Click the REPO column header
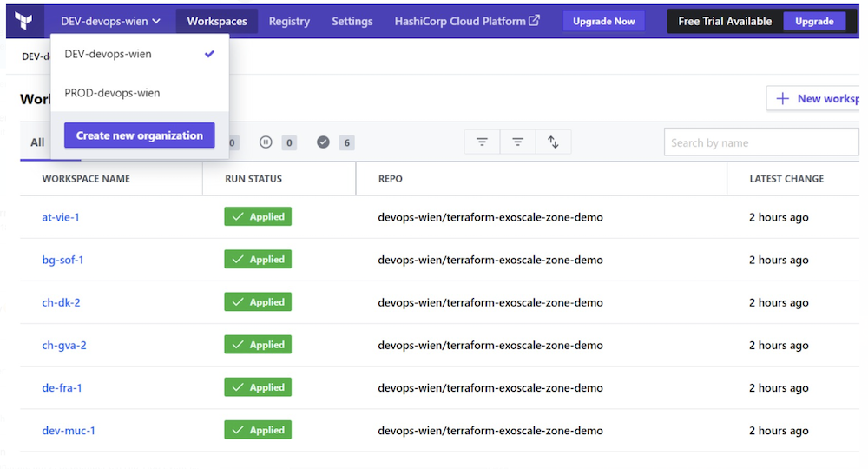Viewport: 868px width, 469px height. pyautogui.click(x=391, y=178)
